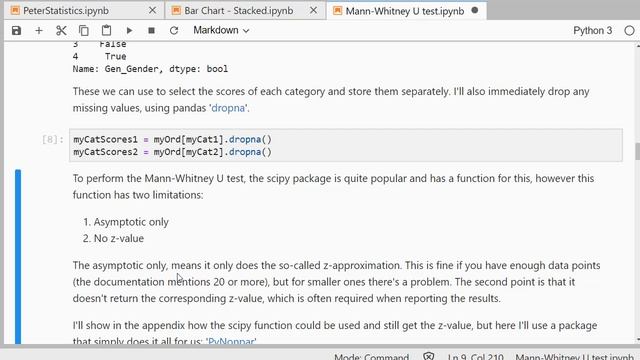
Task: Click the Python 3 kernel name
Action: tap(593, 31)
